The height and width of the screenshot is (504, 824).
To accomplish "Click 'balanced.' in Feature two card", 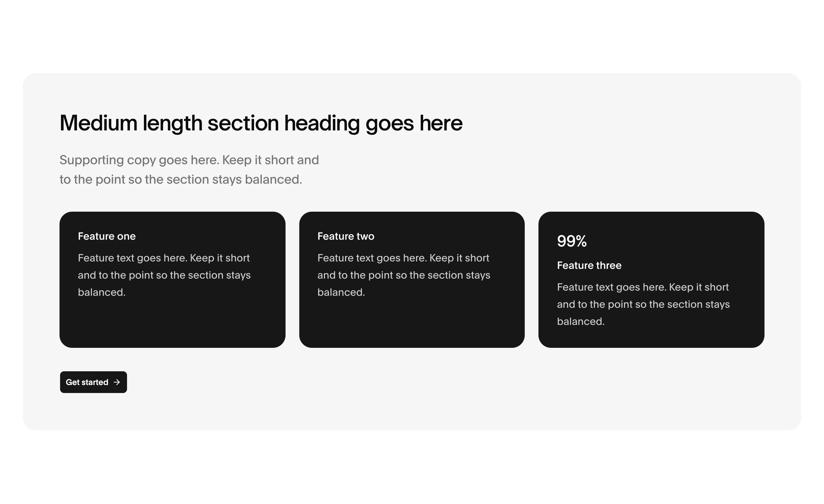I will (x=341, y=292).
